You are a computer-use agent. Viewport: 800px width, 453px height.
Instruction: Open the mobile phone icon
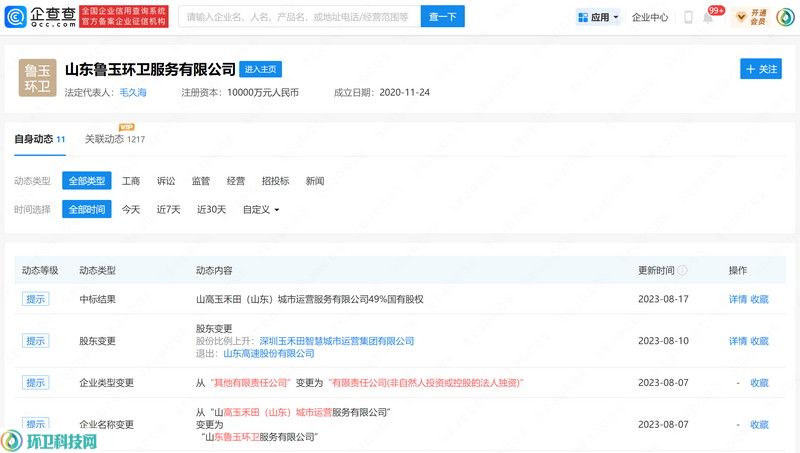coord(688,17)
